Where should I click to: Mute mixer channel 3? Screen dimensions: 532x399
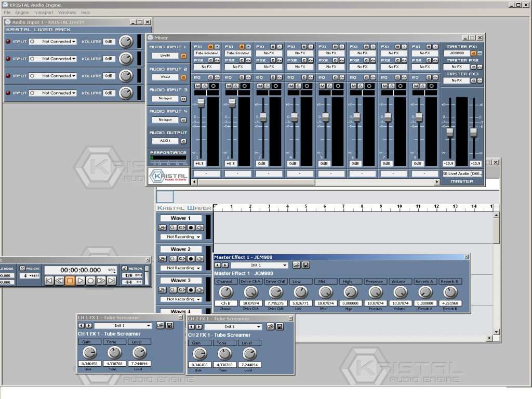(x=260, y=86)
